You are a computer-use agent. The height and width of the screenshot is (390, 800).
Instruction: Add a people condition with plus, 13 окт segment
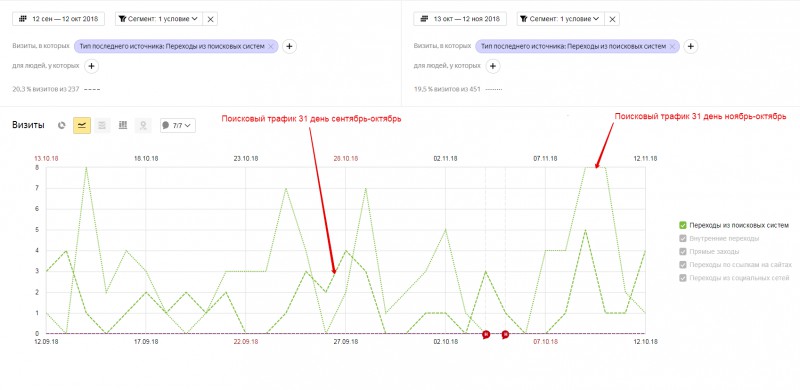coord(492,66)
